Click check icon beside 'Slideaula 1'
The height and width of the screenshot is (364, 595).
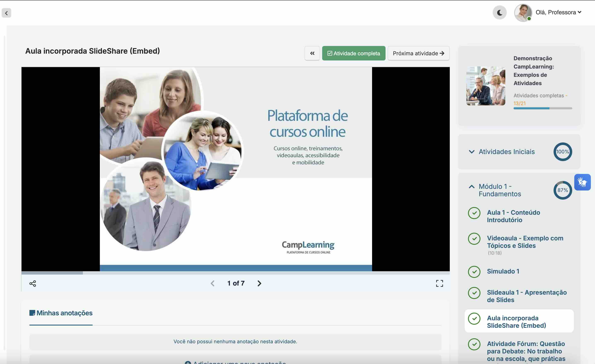point(474,293)
